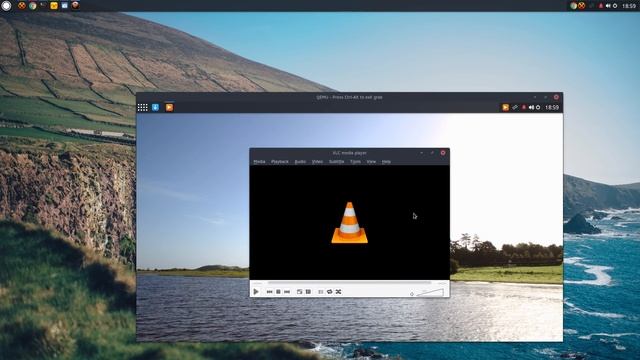Click the VLC seek bar

pos(349,283)
